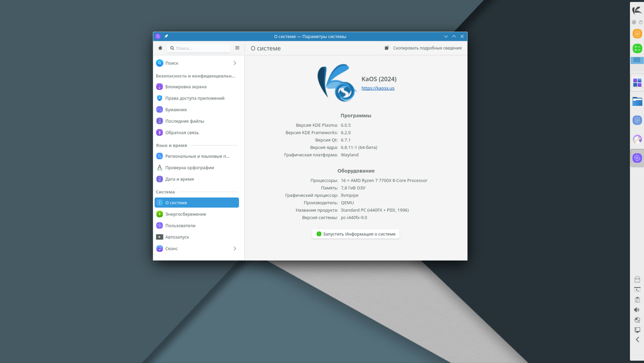Select the О системе sidebar entry
644x363 pixels.
click(x=197, y=203)
